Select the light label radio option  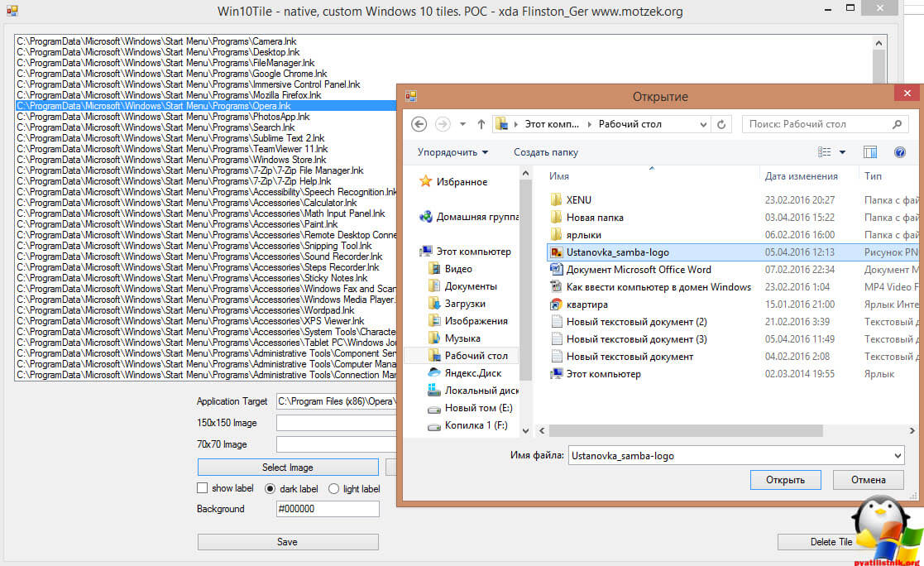tap(334, 488)
